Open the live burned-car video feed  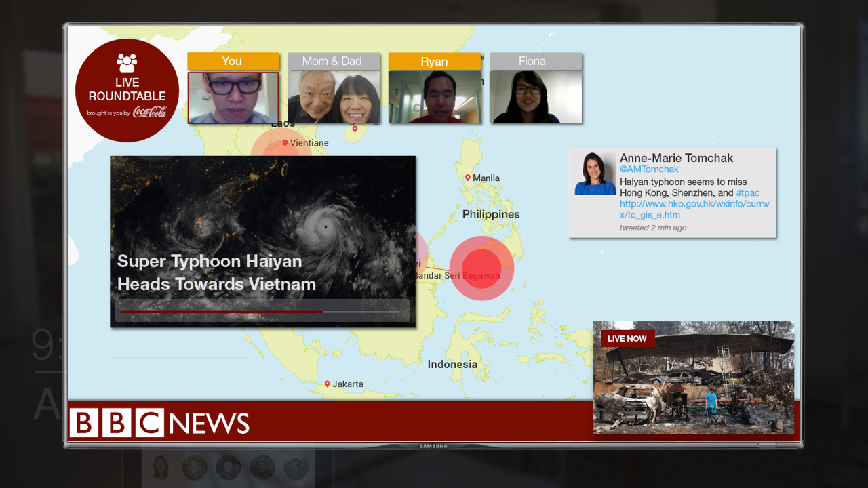coord(693,378)
